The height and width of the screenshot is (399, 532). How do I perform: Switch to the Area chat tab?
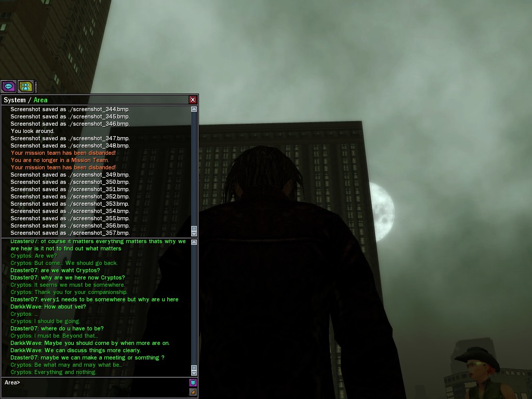[x=41, y=100]
